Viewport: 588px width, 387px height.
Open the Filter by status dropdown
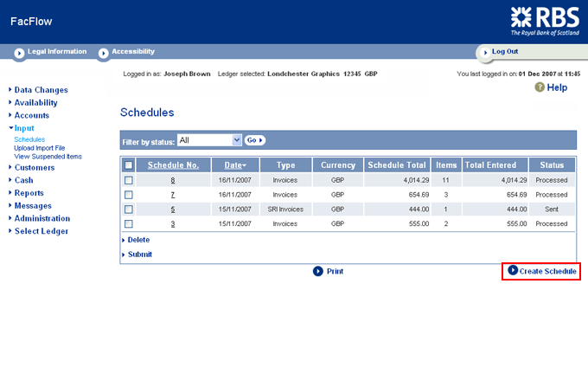[208, 139]
